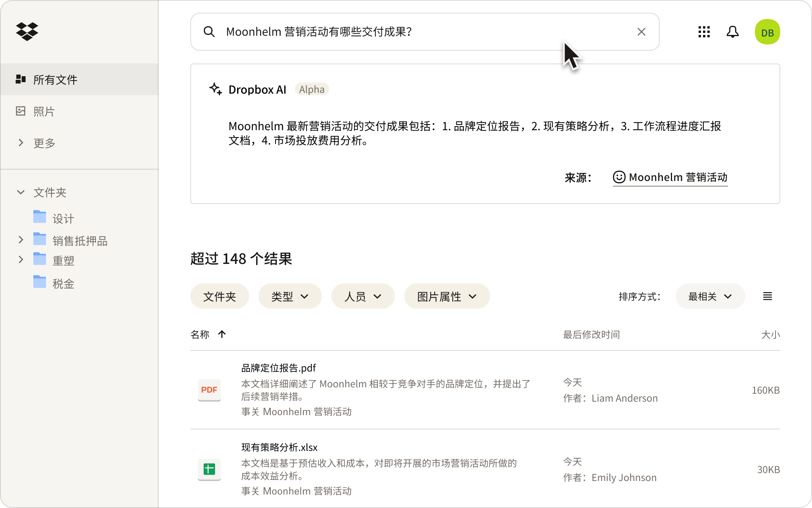Click 事关 Moonhelm 营销活动 under xlsx file
Viewport: 812px width, 508px height.
pos(296,491)
